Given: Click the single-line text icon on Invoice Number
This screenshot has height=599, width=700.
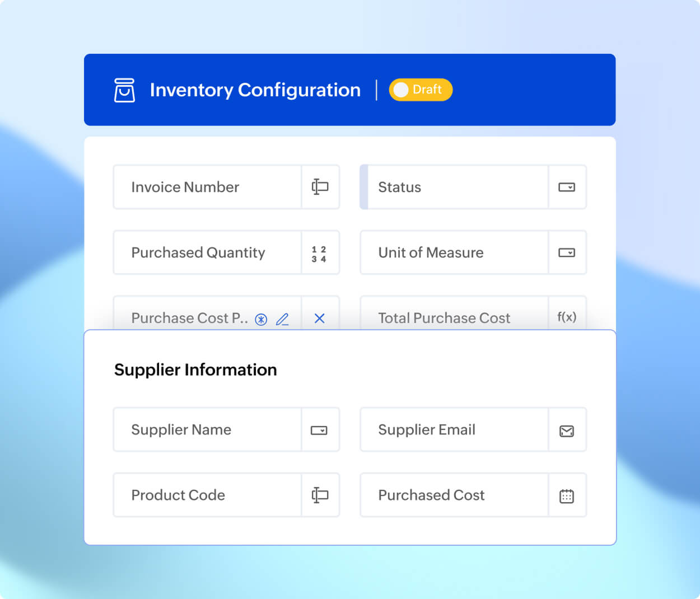Looking at the screenshot, I should (320, 187).
